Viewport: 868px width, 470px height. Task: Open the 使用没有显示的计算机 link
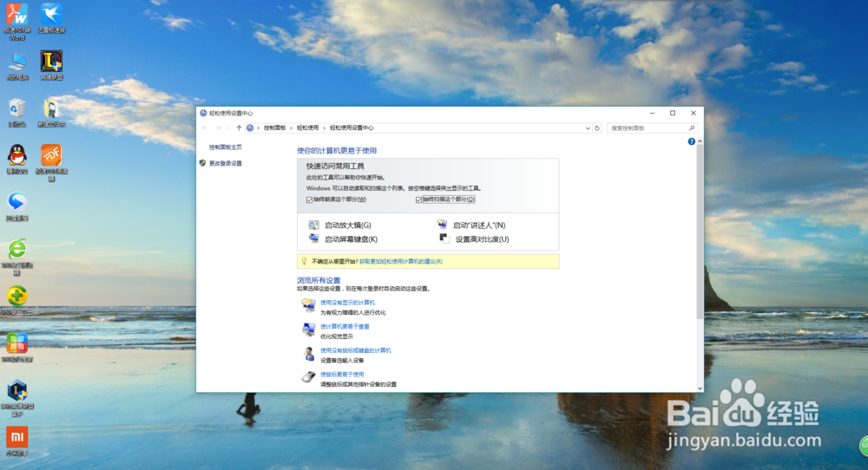point(347,303)
